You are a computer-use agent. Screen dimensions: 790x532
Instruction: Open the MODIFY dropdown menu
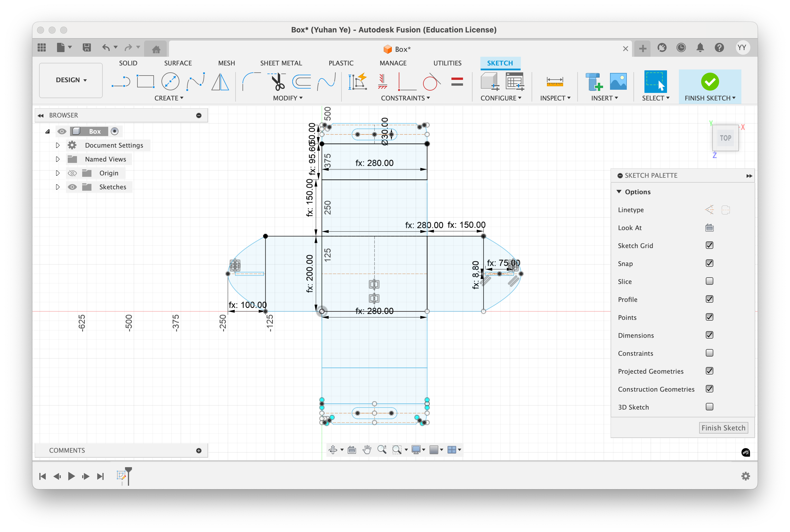288,98
